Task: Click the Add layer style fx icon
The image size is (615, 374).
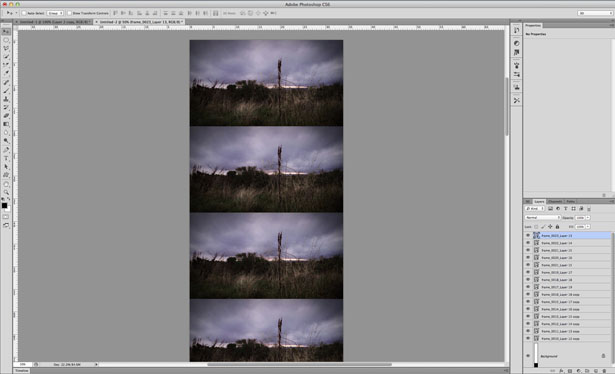Action: pos(561,371)
